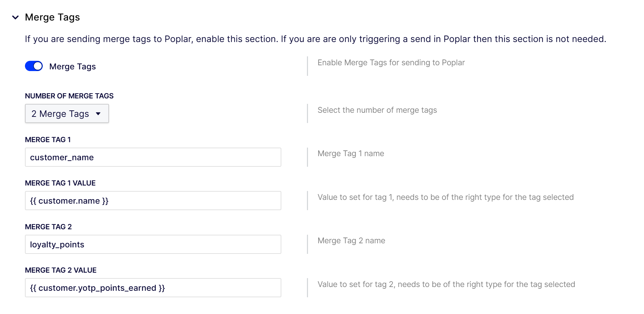644x314 pixels.
Task: Click the caret arrow beside 2 Merge Tags
Action: point(98,114)
